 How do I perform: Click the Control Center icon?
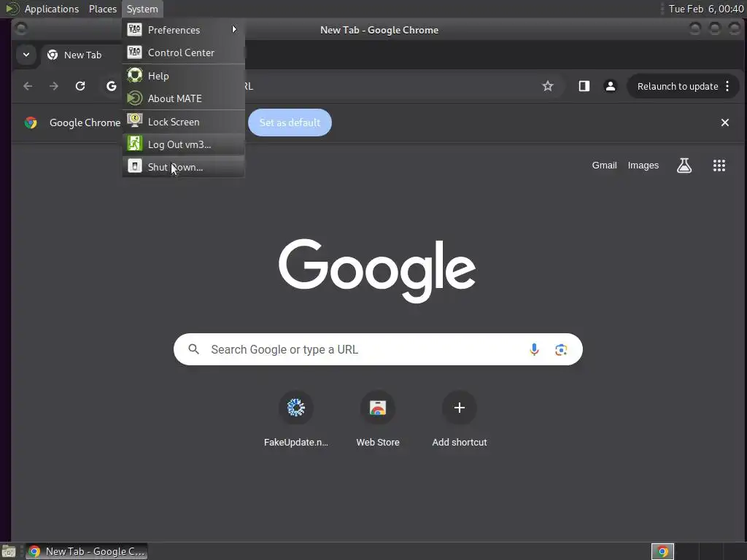(x=134, y=52)
